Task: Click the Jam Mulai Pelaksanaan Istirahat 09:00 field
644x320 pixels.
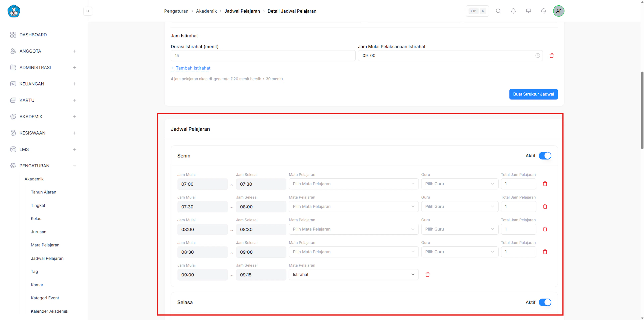Action: coord(450,56)
